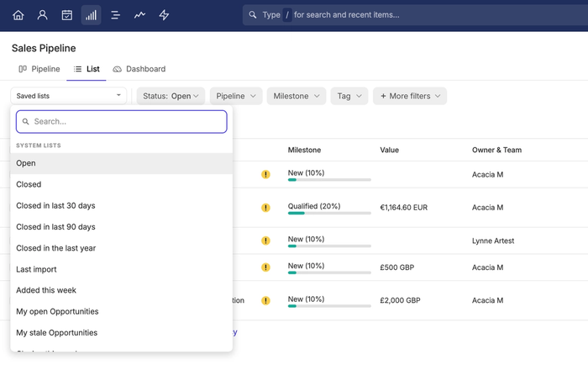The height and width of the screenshot is (365, 588).
Task: Select the Last import list
Action: click(122, 269)
